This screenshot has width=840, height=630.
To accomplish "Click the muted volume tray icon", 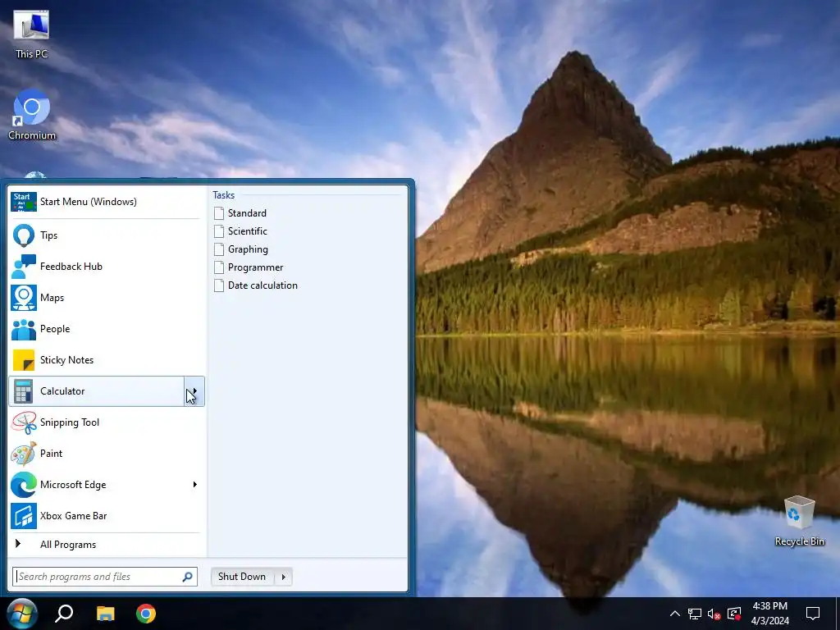I will [x=714, y=614].
